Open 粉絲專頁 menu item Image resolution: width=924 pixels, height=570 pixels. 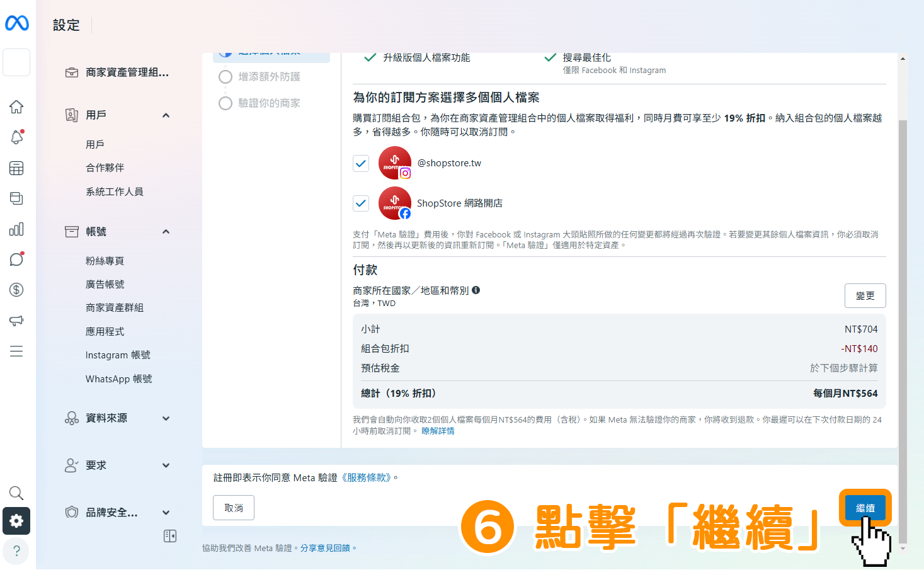pos(105,261)
